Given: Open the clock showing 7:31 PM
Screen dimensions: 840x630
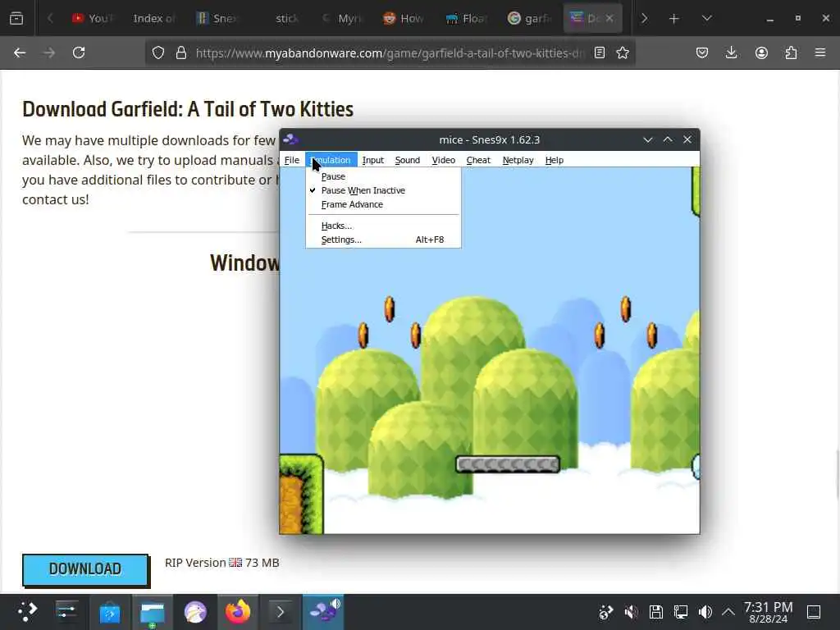Looking at the screenshot, I should pos(768,612).
